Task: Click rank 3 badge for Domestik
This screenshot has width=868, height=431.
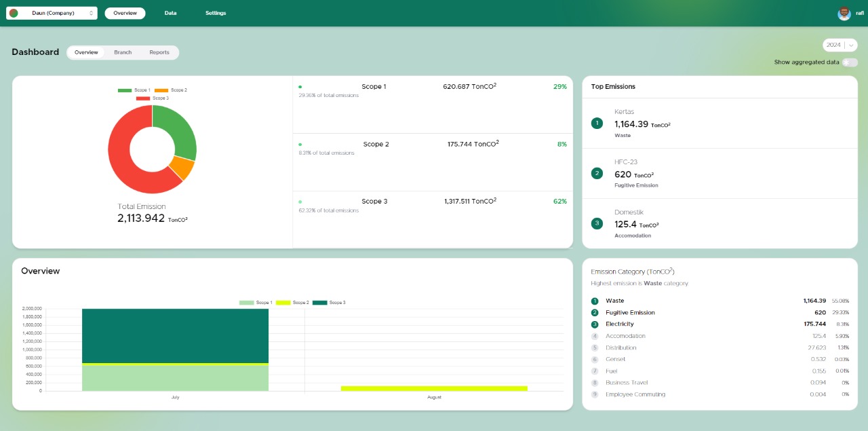Action: (x=597, y=223)
